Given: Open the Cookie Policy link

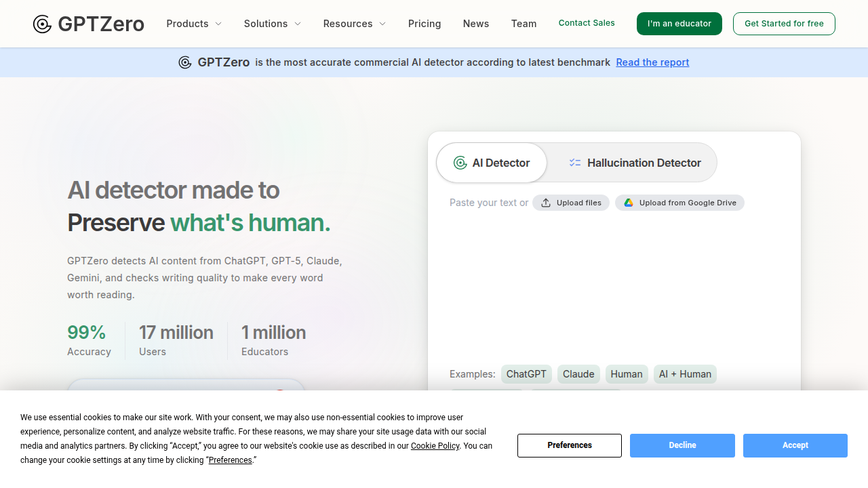Looking at the screenshot, I should pos(435,446).
